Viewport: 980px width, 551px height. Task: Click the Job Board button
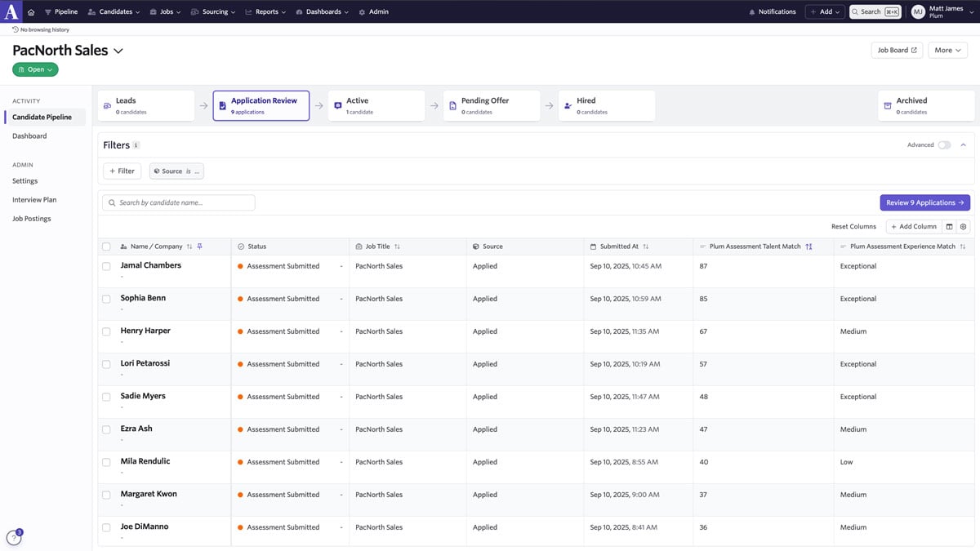pyautogui.click(x=897, y=50)
